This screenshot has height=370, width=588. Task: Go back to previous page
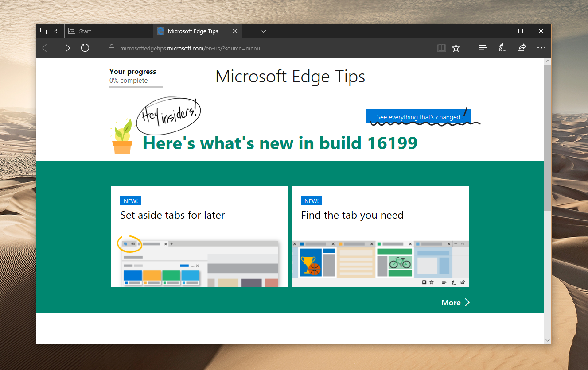pyautogui.click(x=47, y=48)
